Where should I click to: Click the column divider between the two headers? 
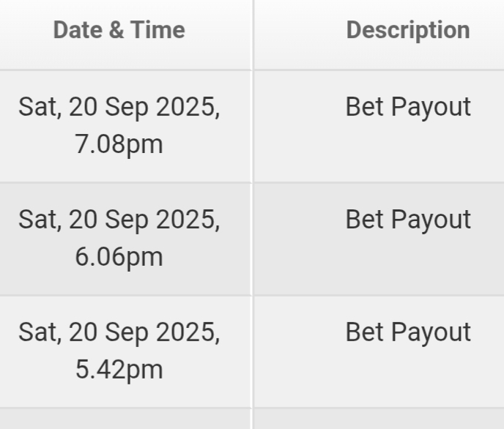[x=253, y=34]
